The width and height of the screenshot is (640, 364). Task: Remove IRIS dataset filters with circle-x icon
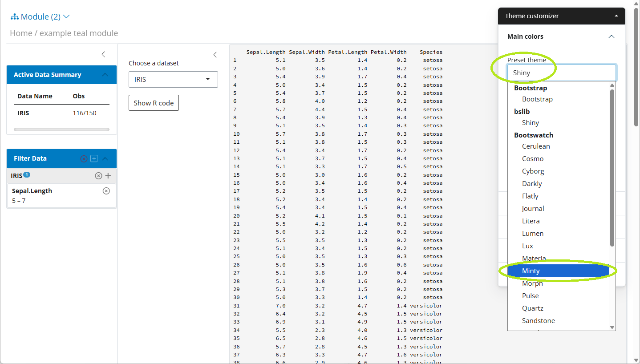pos(98,176)
